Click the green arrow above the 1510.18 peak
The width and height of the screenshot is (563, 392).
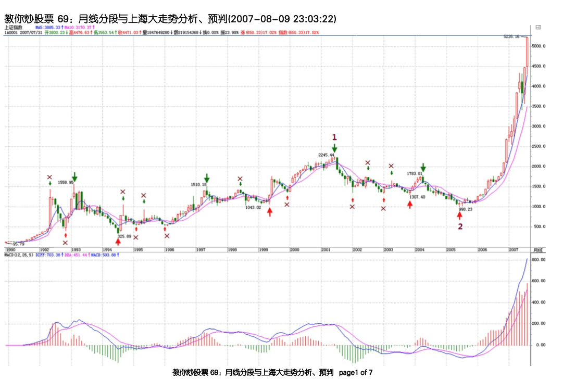207,178
